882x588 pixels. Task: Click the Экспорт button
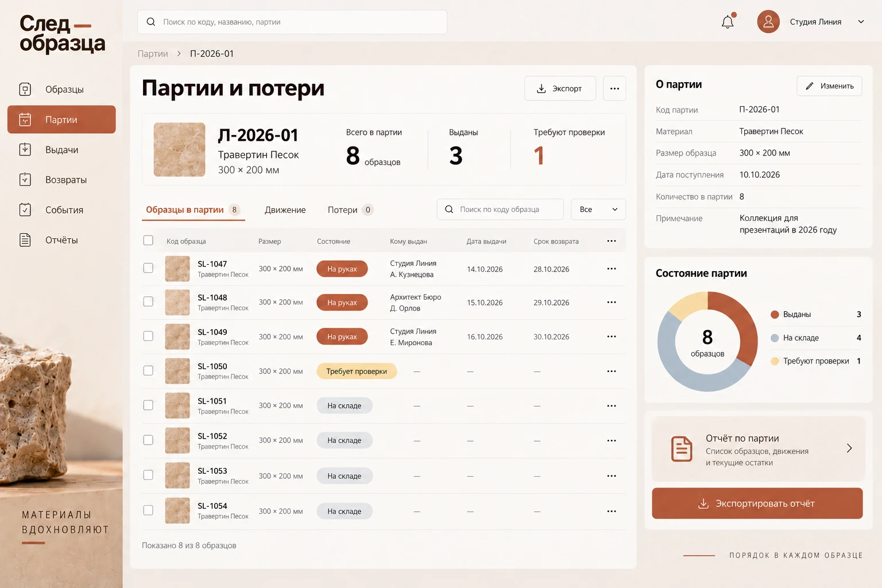tap(560, 88)
